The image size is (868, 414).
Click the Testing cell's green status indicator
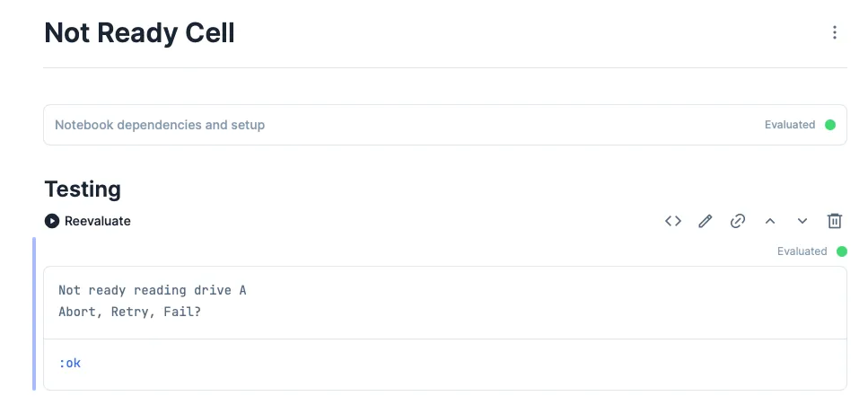click(842, 251)
